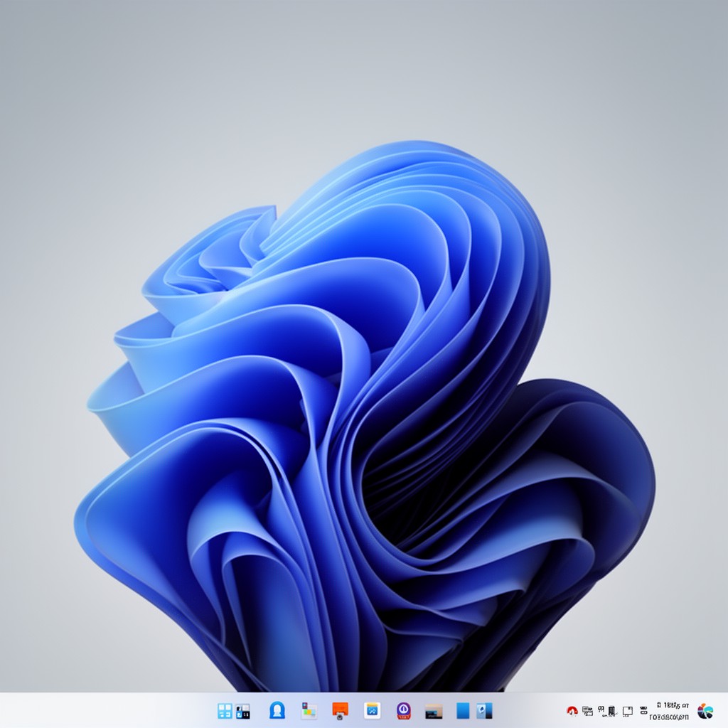Open the stacked windows tray icon
This screenshot has height=728, width=728.
coord(587,711)
